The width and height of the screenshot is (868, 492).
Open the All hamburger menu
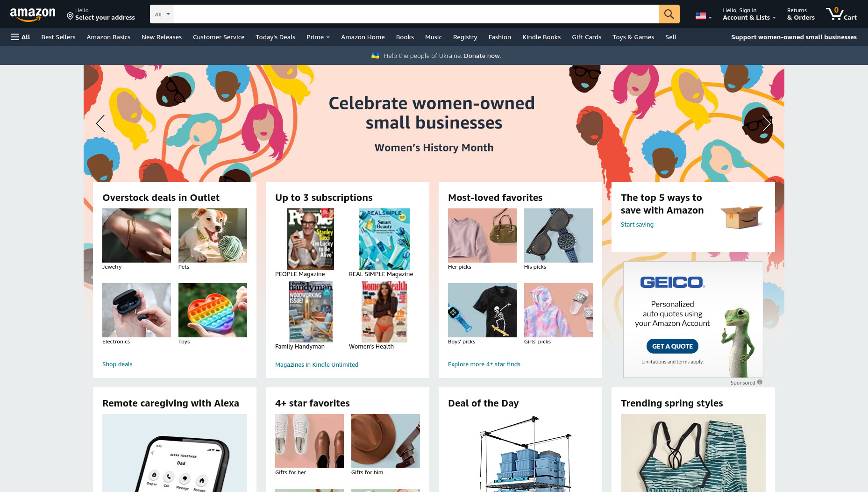pos(21,37)
